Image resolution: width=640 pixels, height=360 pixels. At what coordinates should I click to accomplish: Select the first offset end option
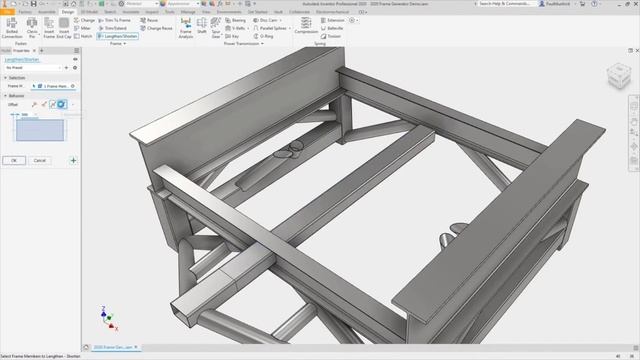(34, 104)
